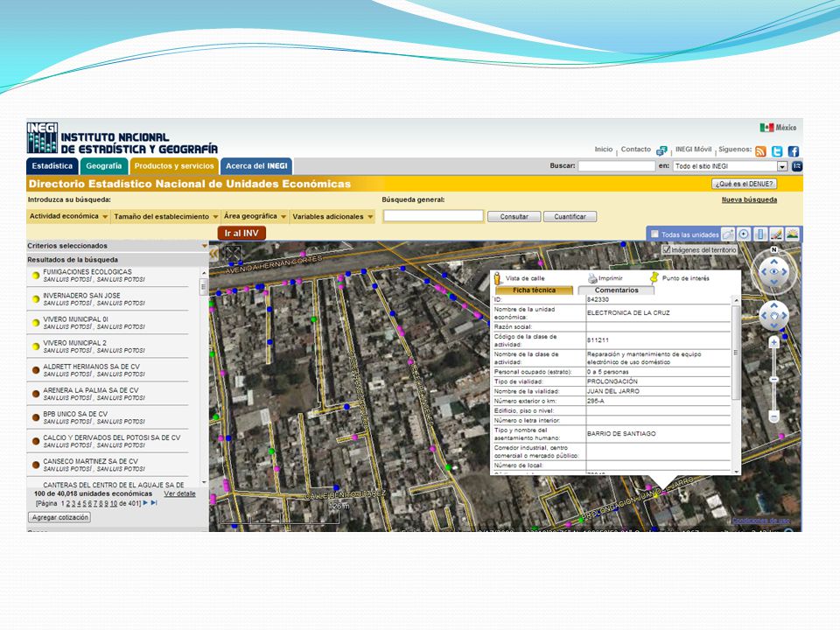Jump to last results page arrow
840x630 pixels.
coord(154,503)
